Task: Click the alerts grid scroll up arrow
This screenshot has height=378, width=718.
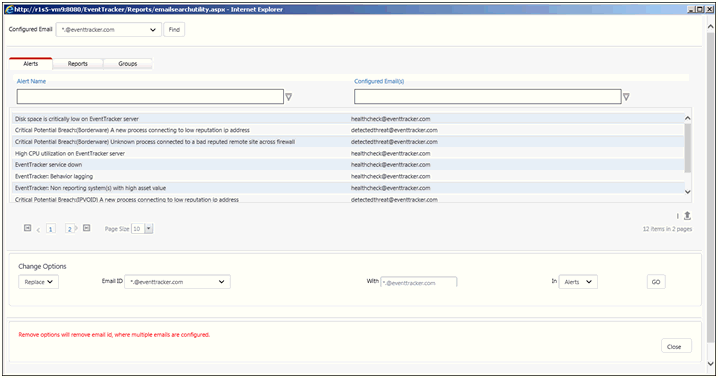Action: click(687, 118)
